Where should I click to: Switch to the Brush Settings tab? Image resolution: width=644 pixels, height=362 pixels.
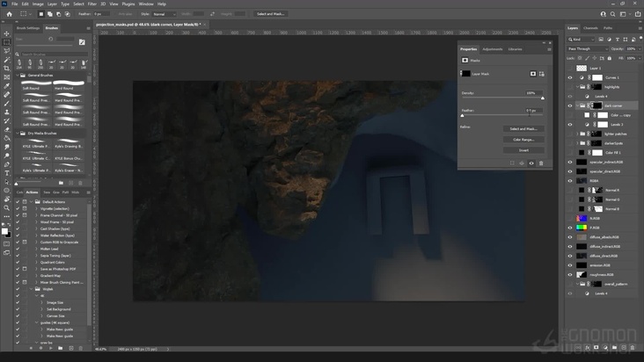[28, 28]
